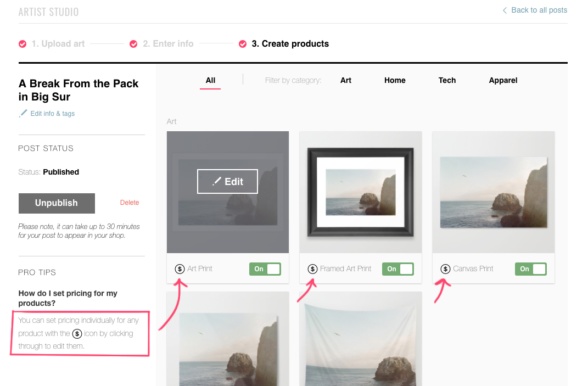The image size is (588, 386).
Task: Filter products by the Apparel category
Action: [503, 80]
